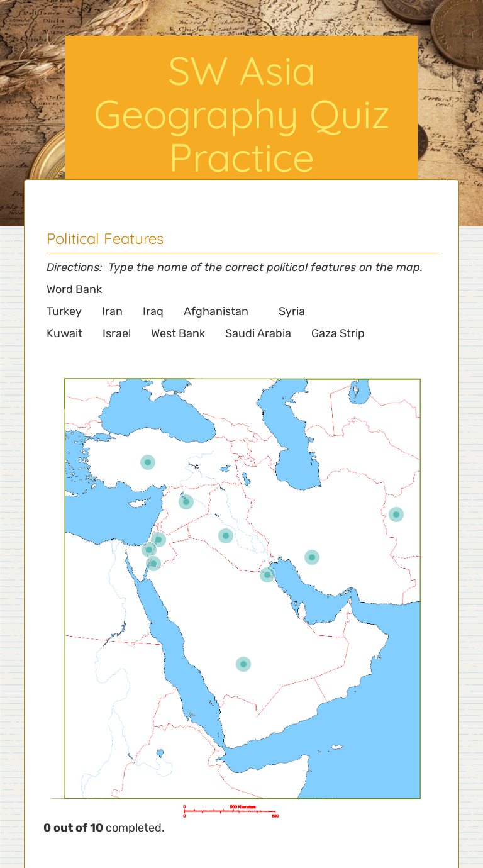Click the 'Saudi Arabia' word bank entry
Image resolution: width=483 pixels, height=868 pixels.
258,333
